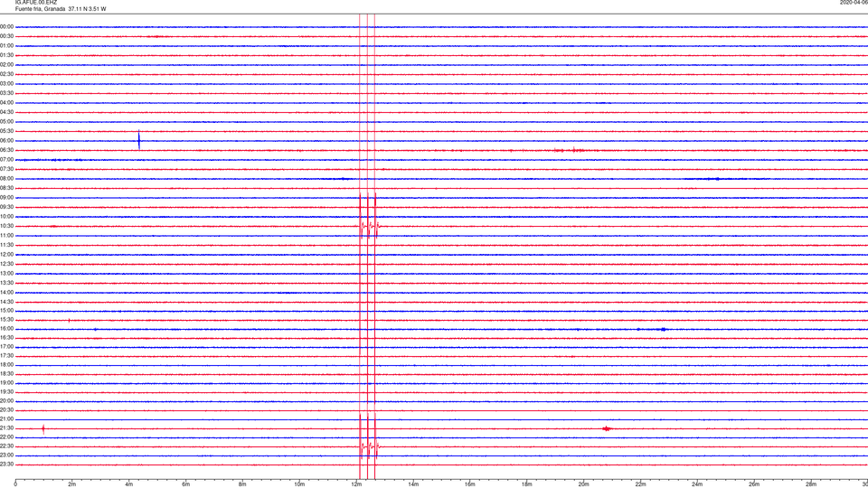Image resolution: width=868 pixels, height=488 pixels.
Task: Click the 2m tick label on the axis
Action: (72, 484)
